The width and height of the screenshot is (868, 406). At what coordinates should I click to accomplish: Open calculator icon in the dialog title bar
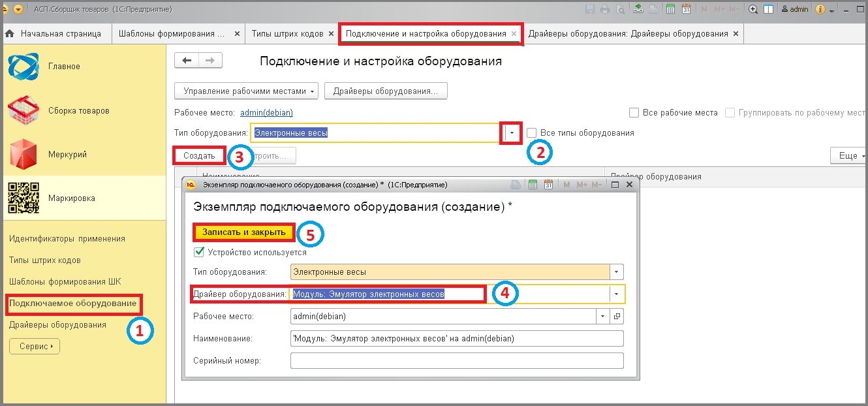coord(533,185)
